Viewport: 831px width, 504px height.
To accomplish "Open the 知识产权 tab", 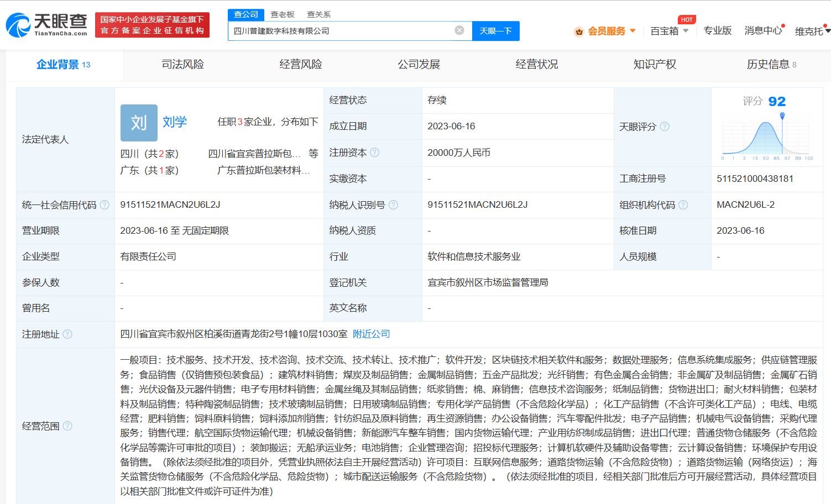I will pyautogui.click(x=655, y=65).
